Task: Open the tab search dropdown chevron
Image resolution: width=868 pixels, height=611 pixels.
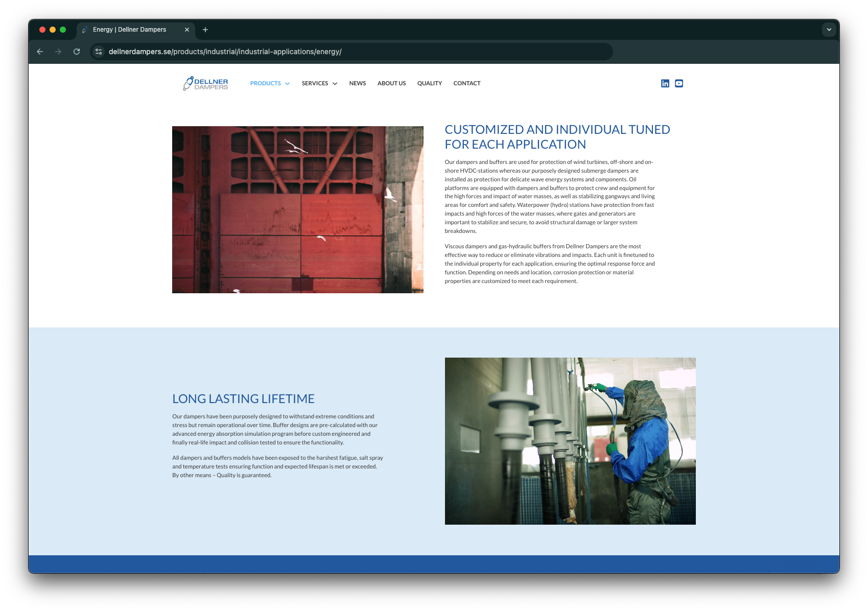Action: click(x=829, y=30)
